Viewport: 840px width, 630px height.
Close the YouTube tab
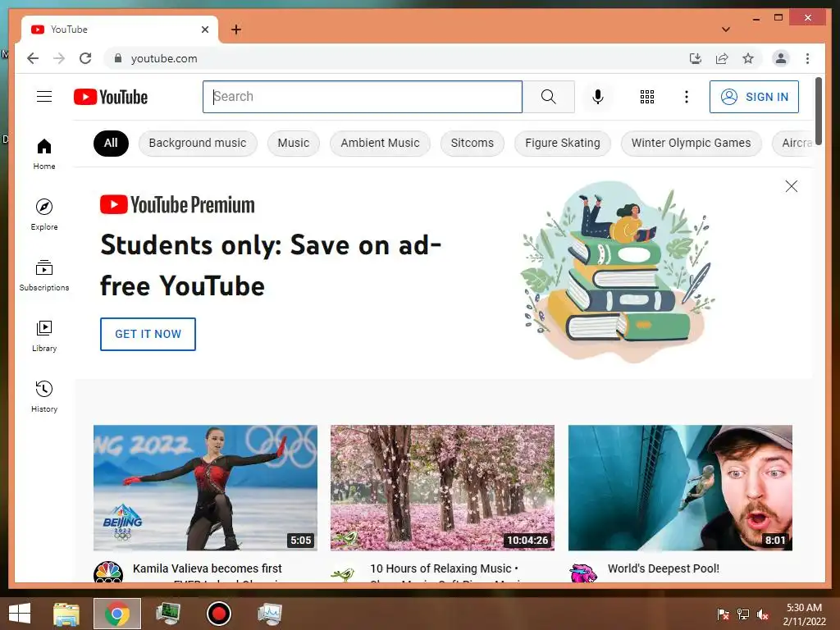[x=204, y=30]
